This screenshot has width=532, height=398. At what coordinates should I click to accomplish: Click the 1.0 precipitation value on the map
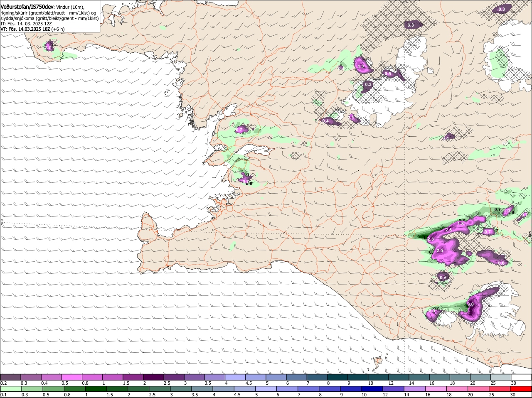507,211
